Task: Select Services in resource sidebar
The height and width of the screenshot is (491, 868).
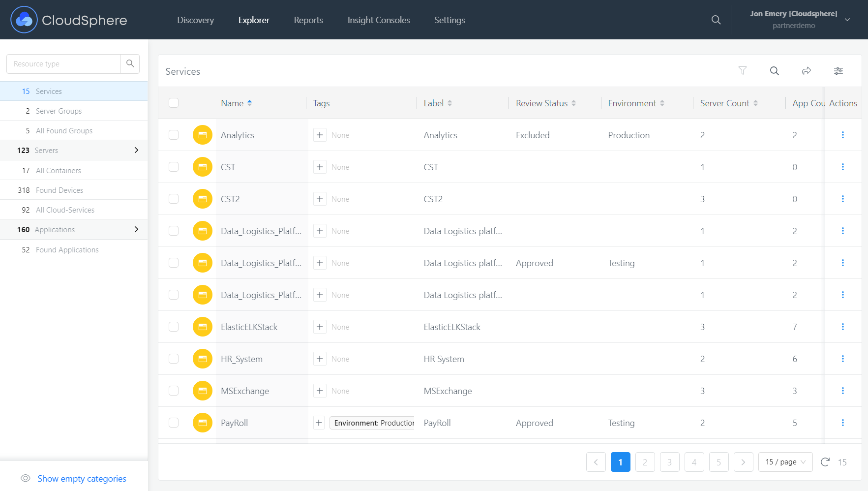Action: coord(74,91)
